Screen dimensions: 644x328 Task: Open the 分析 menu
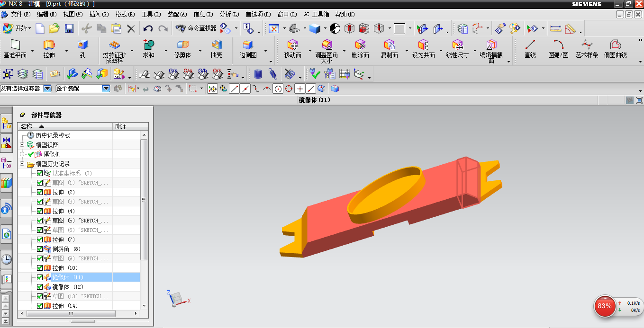(228, 14)
